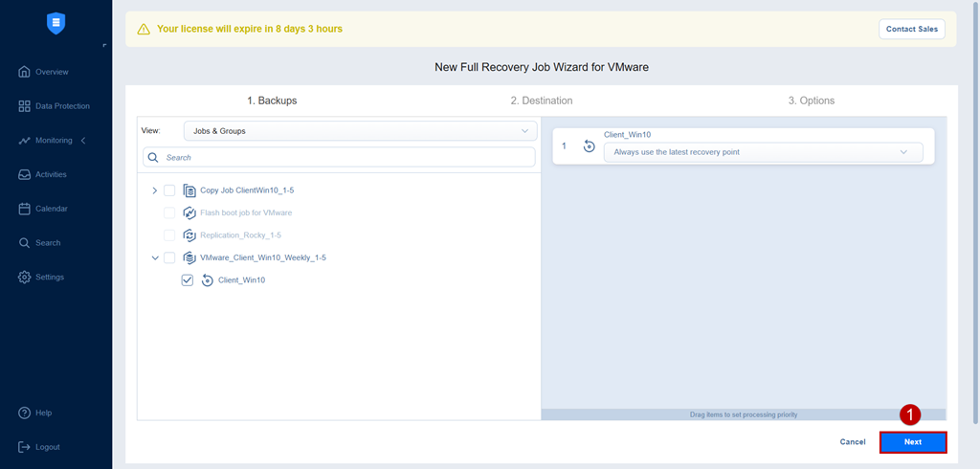The width and height of the screenshot is (980, 469).
Task: Click the NAKIVO shield logo
Action: pos(56,24)
